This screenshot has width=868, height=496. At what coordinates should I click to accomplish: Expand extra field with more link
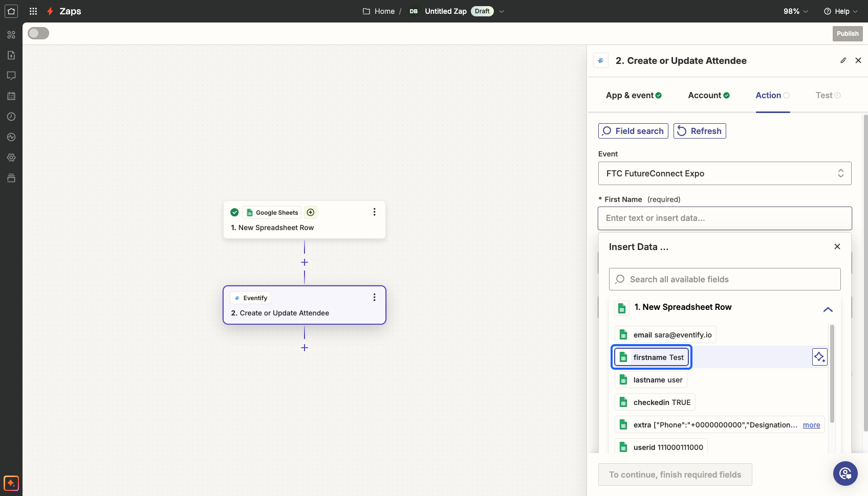[x=811, y=425]
